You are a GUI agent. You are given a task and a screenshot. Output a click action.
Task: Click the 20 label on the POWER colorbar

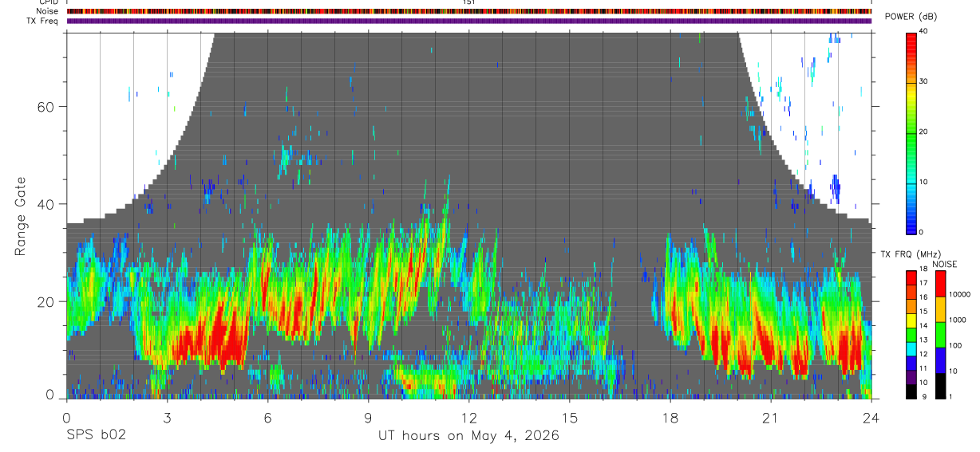click(x=923, y=132)
